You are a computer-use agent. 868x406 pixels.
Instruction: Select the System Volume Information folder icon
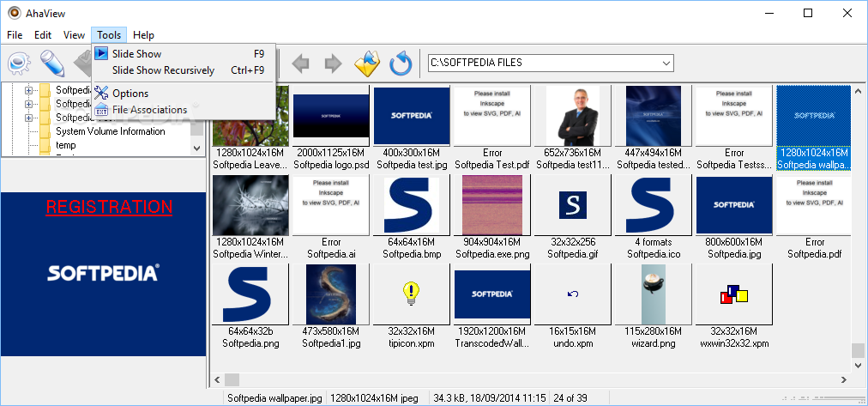[x=45, y=132]
